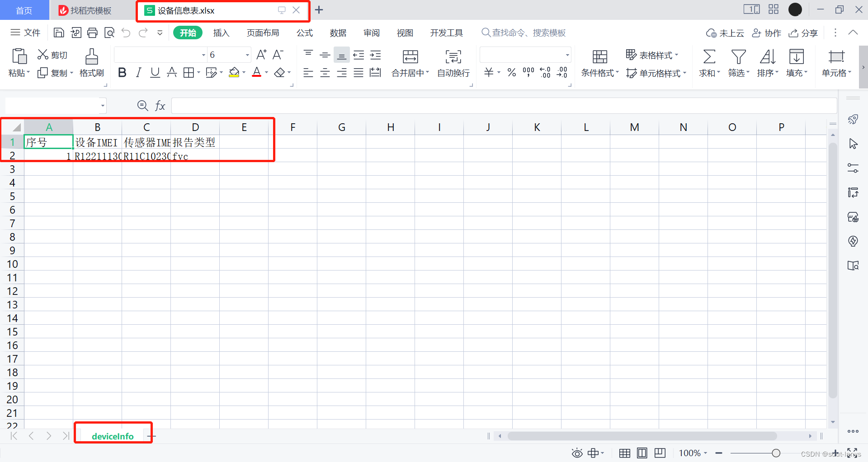Image resolution: width=868 pixels, height=462 pixels.
Task: Apply percent style format
Action: 511,72
